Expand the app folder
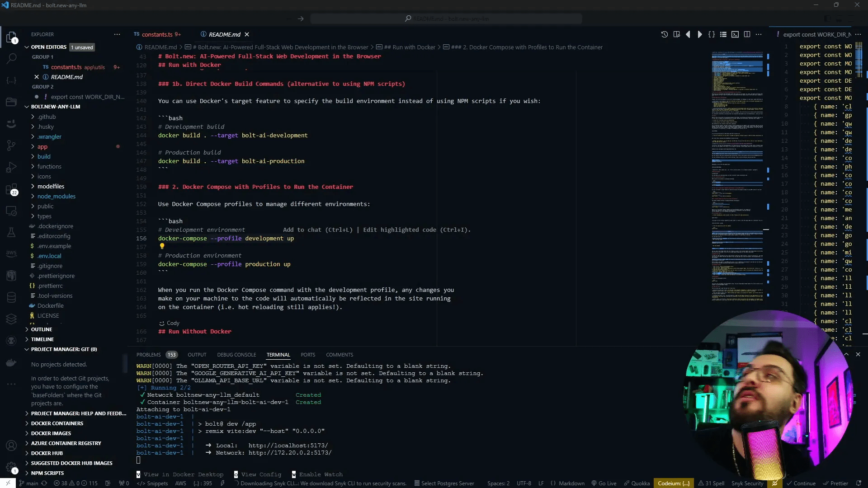The image size is (868, 488). (x=42, y=146)
